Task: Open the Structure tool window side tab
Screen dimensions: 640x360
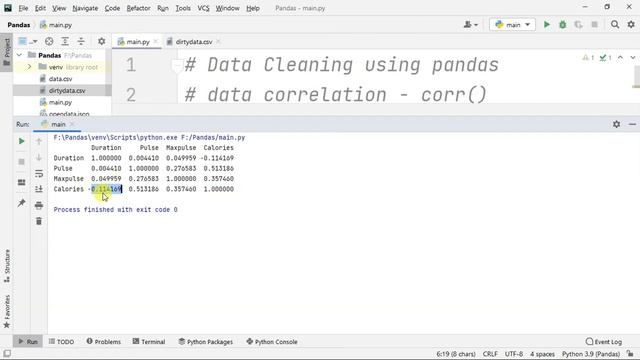Action: (x=7, y=266)
